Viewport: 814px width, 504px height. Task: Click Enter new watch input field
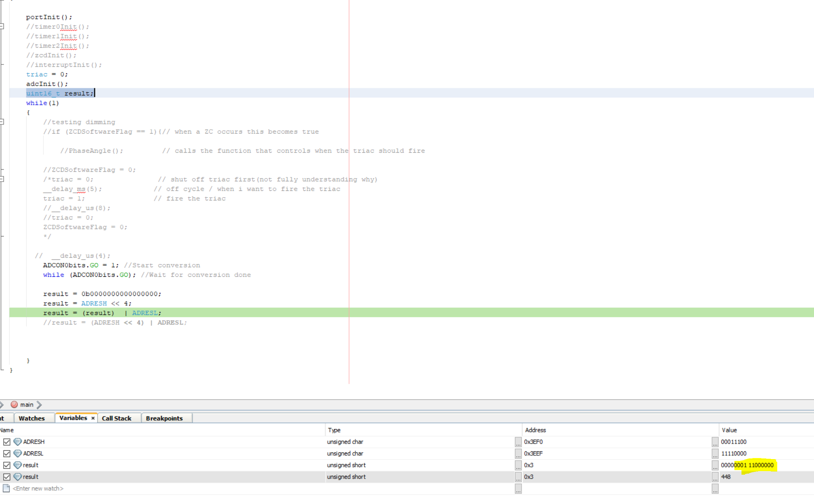pyautogui.click(x=38, y=488)
